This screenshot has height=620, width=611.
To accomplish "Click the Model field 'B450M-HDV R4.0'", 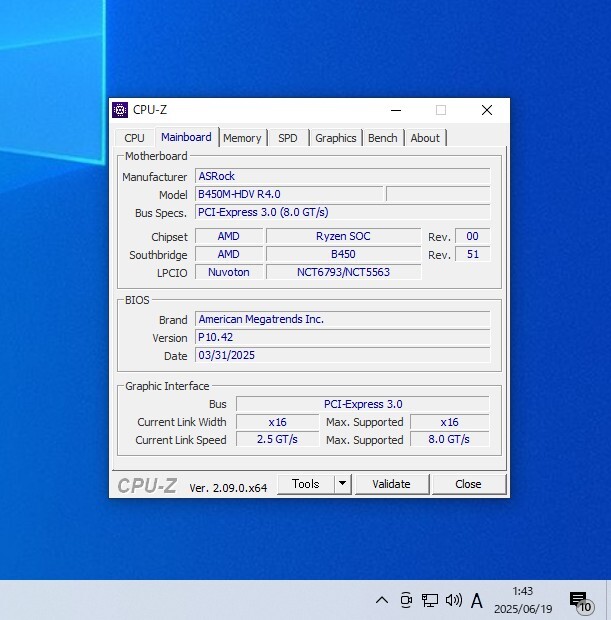I will [x=289, y=194].
